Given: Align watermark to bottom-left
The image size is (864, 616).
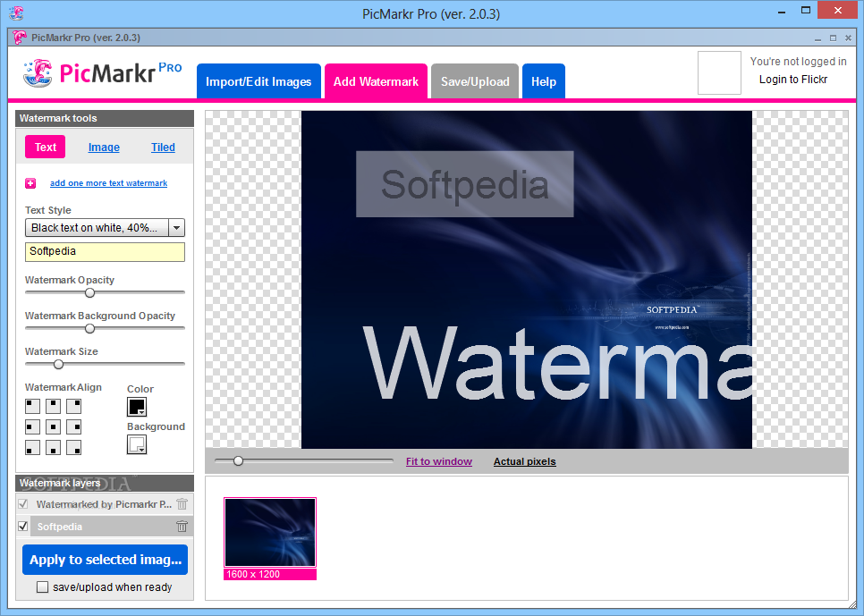Looking at the screenshot, I should (x=32, y=447).
